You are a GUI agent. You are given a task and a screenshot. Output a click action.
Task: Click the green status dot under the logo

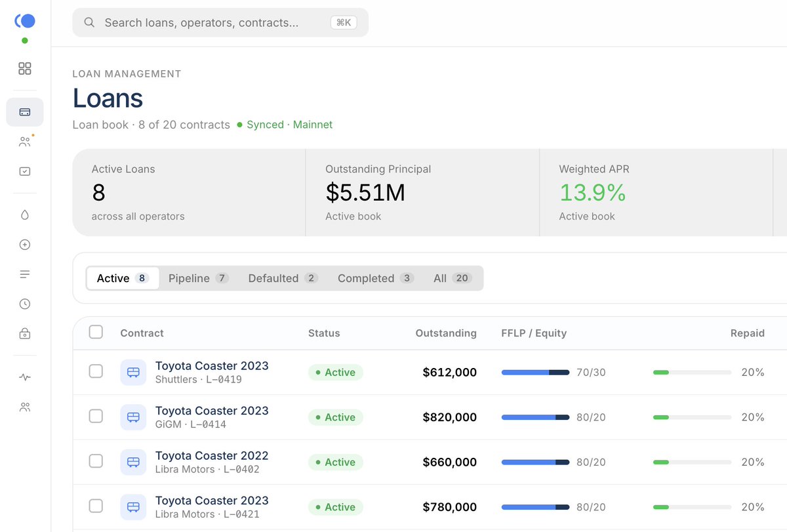[25, 41]
